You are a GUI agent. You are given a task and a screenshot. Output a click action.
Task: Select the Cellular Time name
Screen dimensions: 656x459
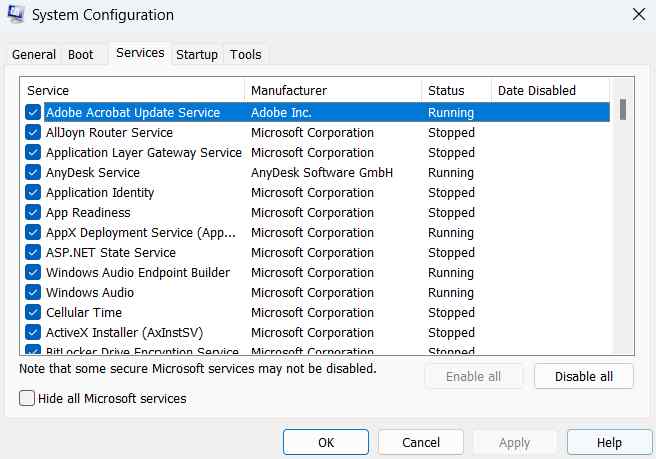[x=84, y=313]
